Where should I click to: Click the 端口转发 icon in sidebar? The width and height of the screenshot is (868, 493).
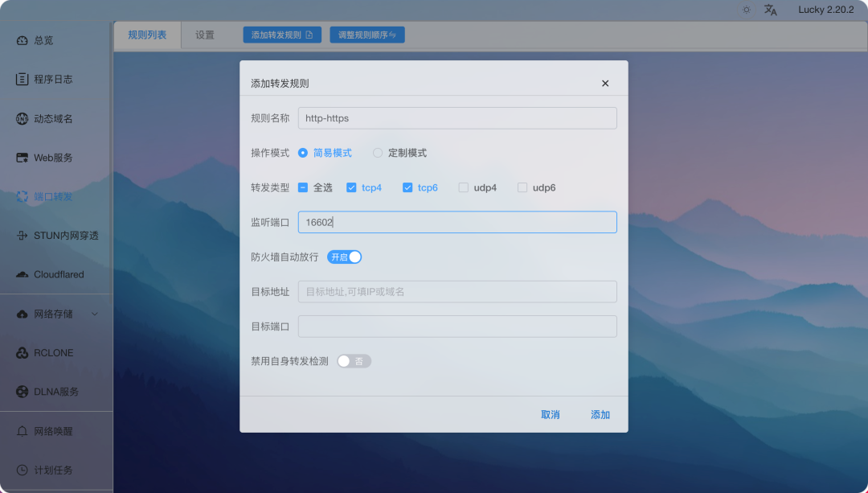23,197
